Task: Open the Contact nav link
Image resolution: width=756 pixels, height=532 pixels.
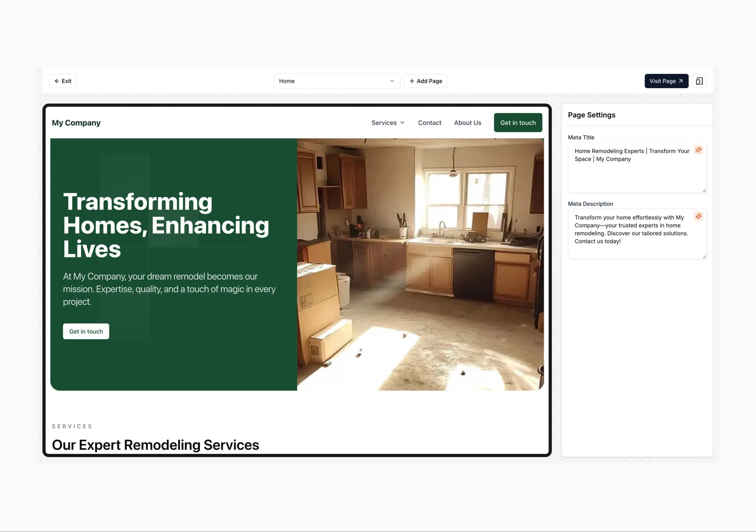Action: point(429,123)
